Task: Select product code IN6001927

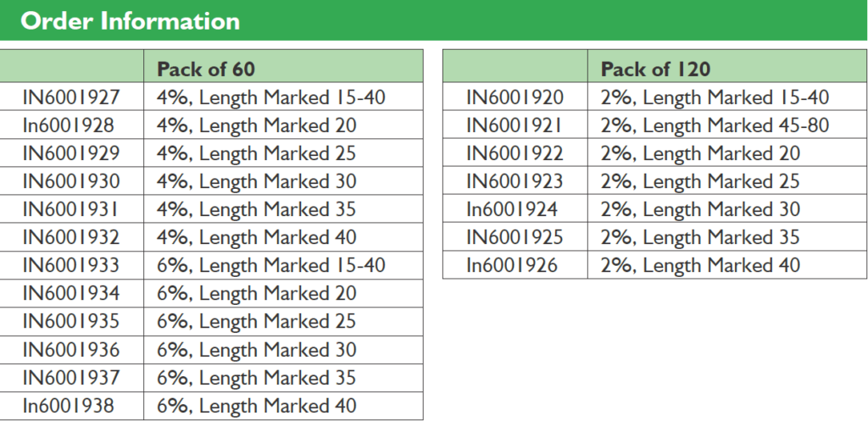Action: tap(71, 97)
